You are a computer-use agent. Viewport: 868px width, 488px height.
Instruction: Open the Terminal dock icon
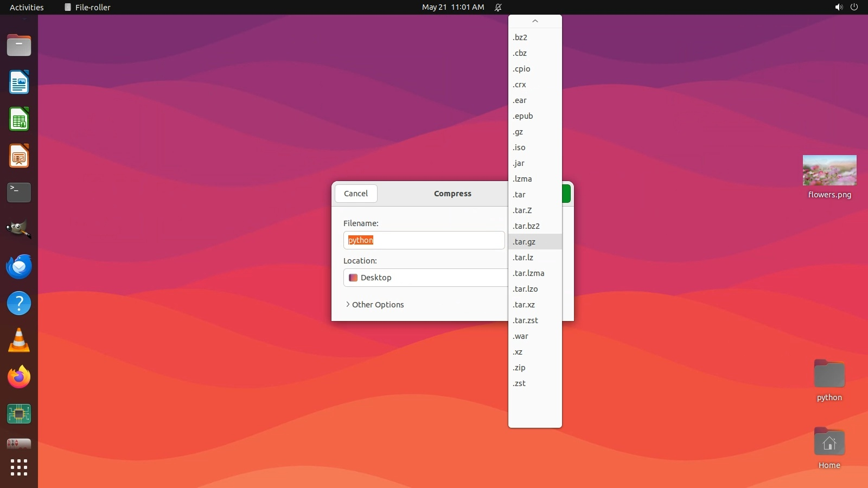[19, 192]
